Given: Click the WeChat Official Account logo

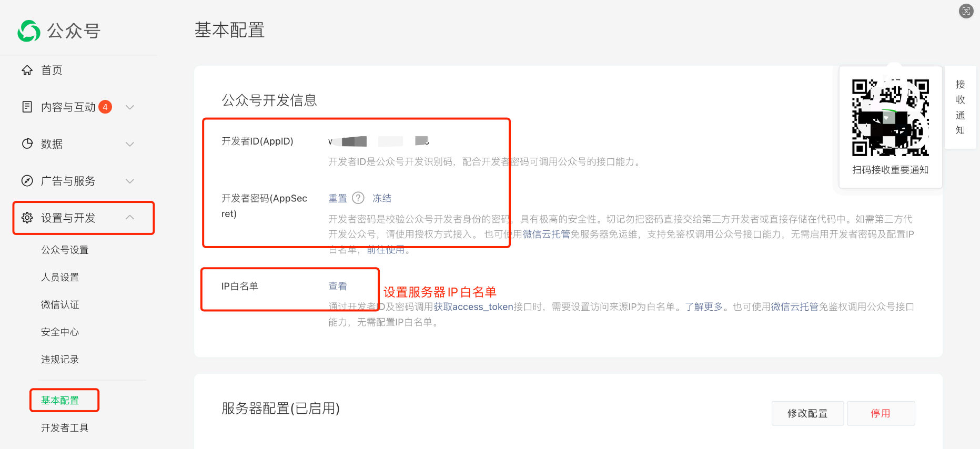Looking at the screenshot, I should (29, 31).
